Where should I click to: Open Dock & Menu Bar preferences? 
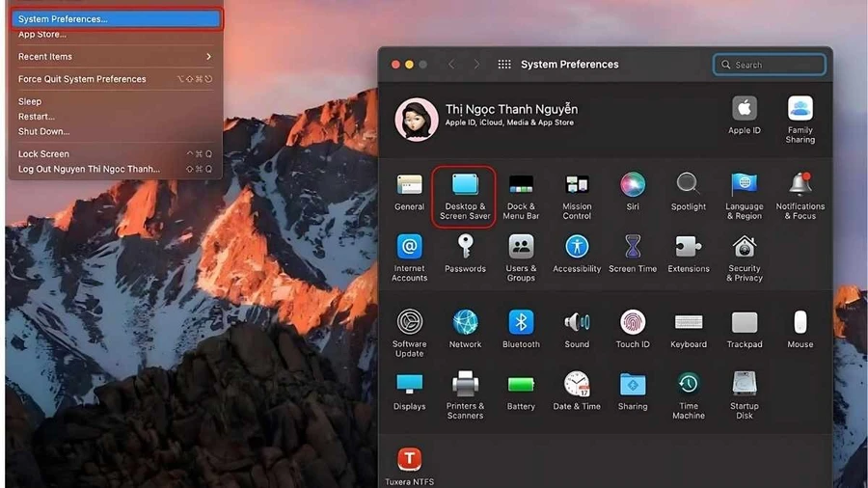[521, 197]
